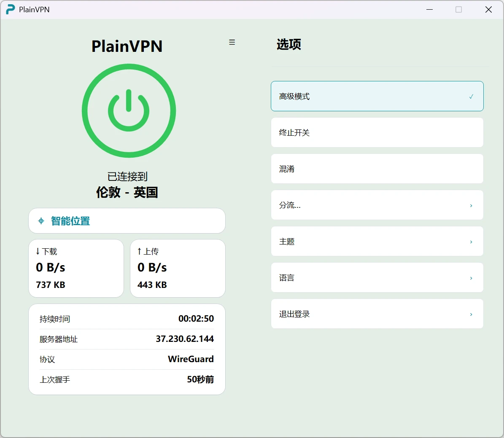
Task: Open the 语言 language settings
Action: tap(377, 278)
